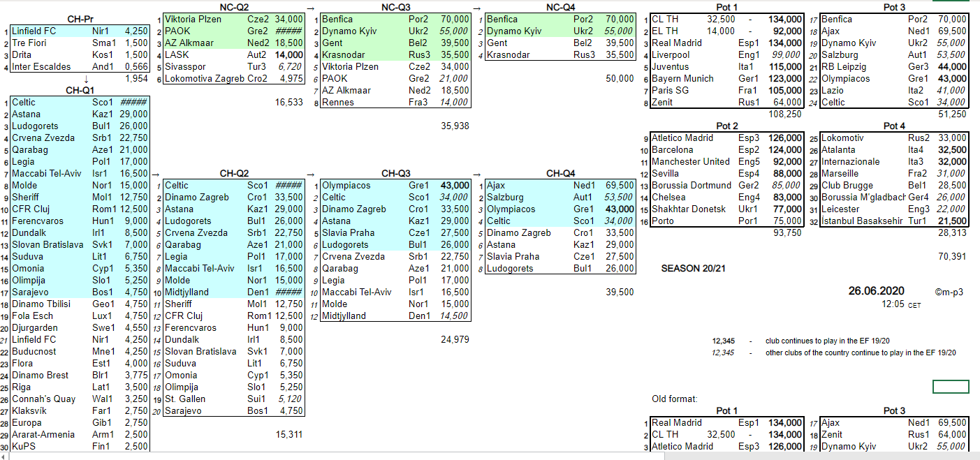Select the RB Leipzig cell
Image resolution: width=980 pixels, height=460 pixels.
pos(843,67)
